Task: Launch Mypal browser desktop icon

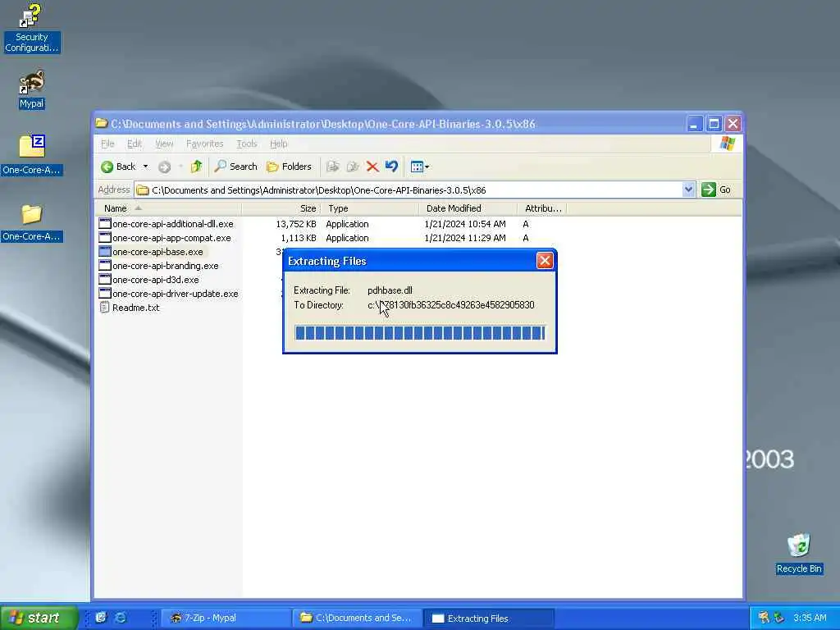Action: pyautogui.click(x=32, y=89)
